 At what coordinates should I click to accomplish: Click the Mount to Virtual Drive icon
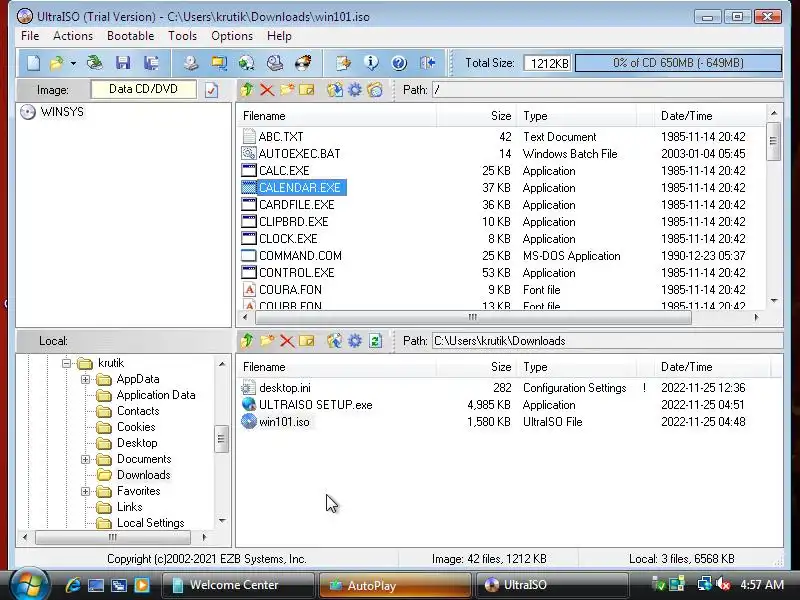275,63
